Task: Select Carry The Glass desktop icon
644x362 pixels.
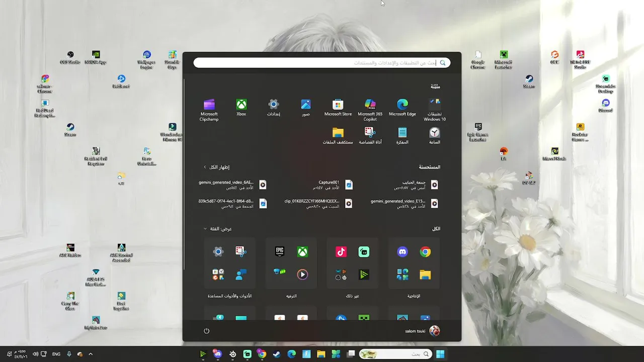Action: tap(70, 301)
